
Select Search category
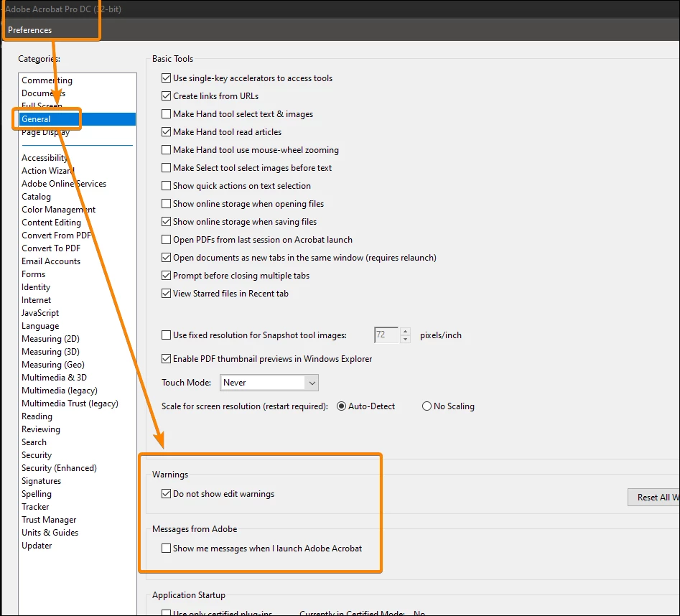click(x=34, y=442)
